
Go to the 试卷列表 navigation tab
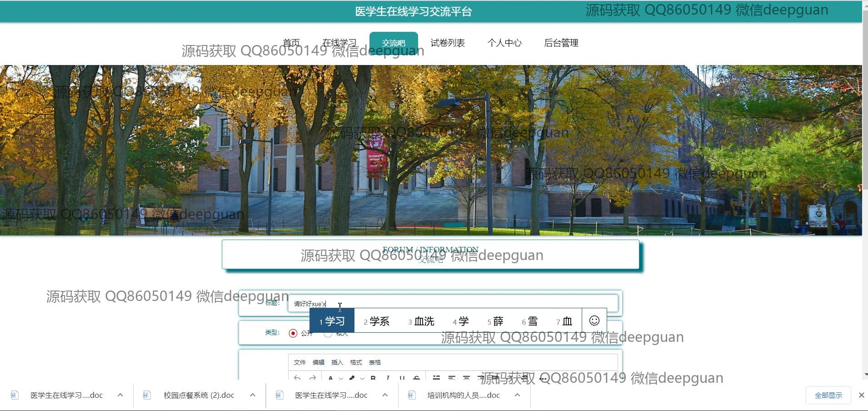click(447, 43)
